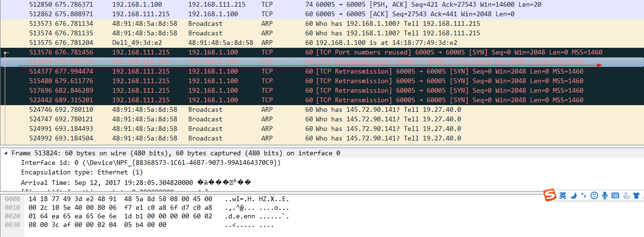This screenshot has height=237, width=644.
Task: Select ARP packet number 524991
Action: pyautogui.click(x=322, y=129)
